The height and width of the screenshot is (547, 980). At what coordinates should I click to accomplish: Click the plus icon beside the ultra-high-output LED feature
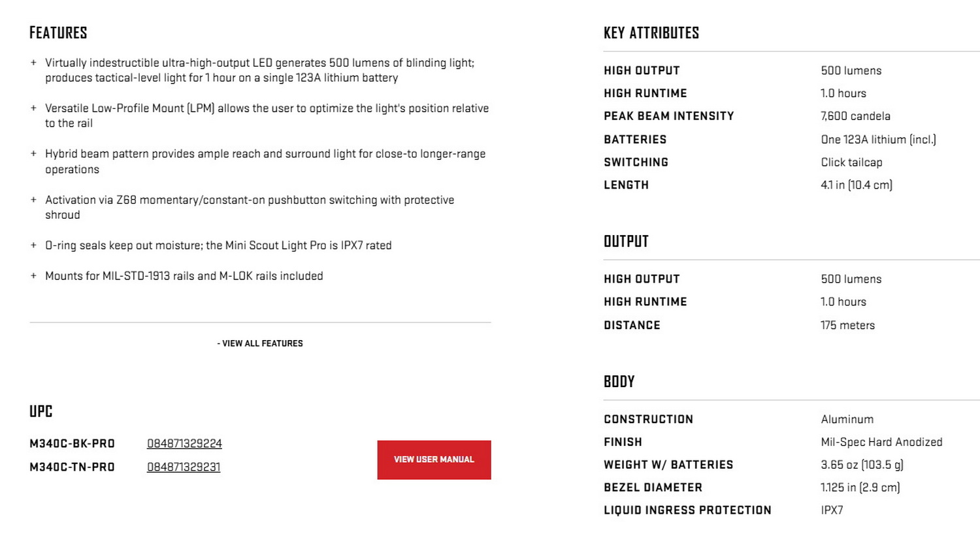click(33, 63)
